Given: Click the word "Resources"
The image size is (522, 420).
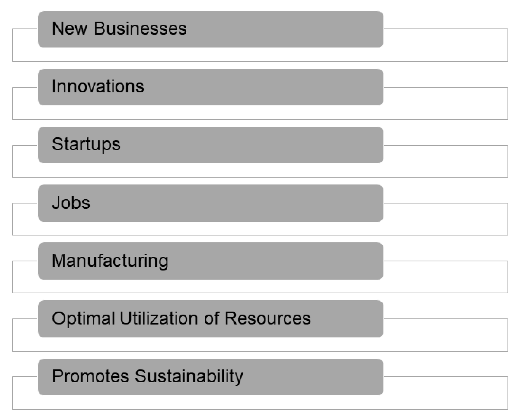Looking at the screenshot, I should point(268,318).
